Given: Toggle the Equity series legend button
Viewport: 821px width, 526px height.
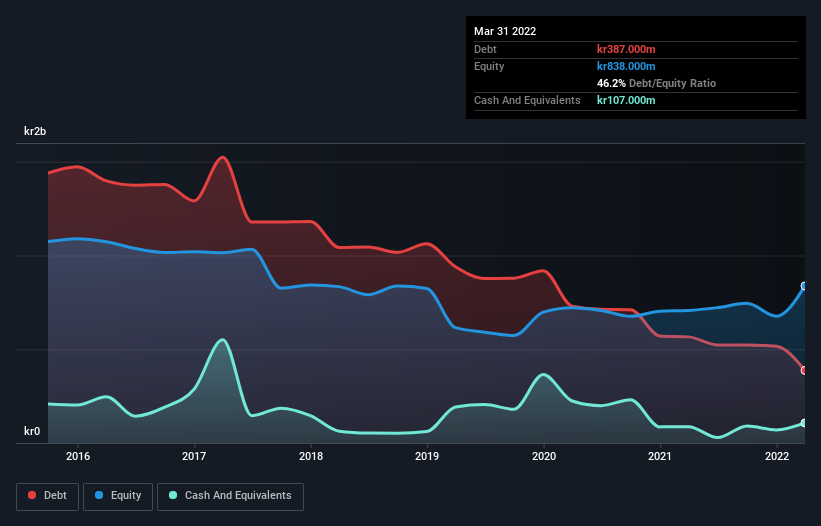Looking at the screenshot, I should [x=118, y=496].
